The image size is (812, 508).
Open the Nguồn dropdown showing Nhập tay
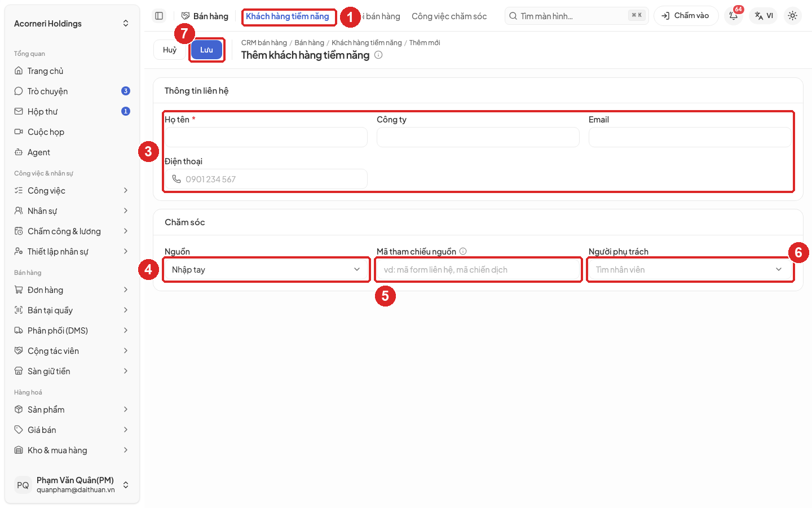pos(266,269)
